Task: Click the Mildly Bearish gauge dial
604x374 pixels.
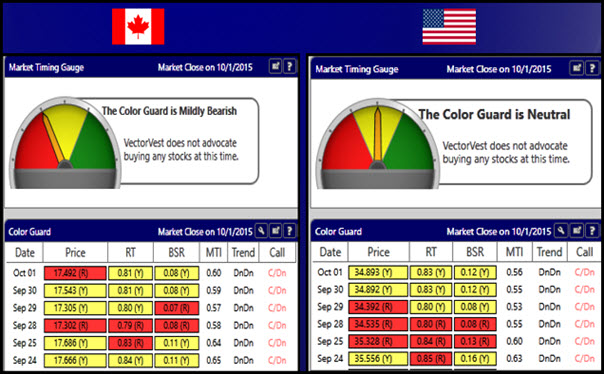Action: (x=65, y=143)
